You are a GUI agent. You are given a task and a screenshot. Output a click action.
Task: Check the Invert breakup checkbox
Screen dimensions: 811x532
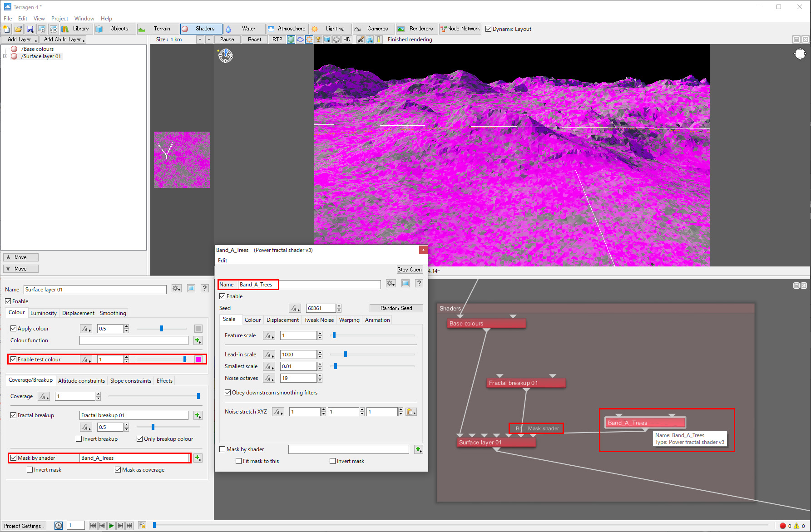pyautogui.click(x=79, y=439)
